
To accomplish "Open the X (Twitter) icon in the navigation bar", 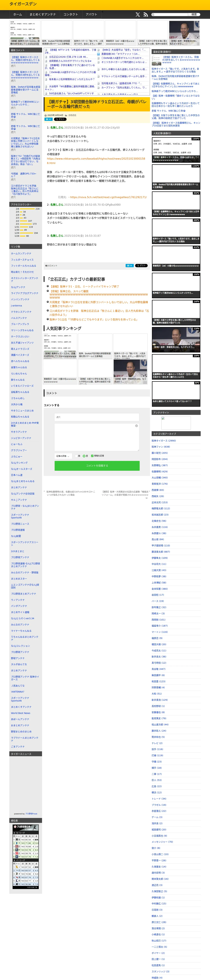I will pyautogui.click(x=138, y=15).
